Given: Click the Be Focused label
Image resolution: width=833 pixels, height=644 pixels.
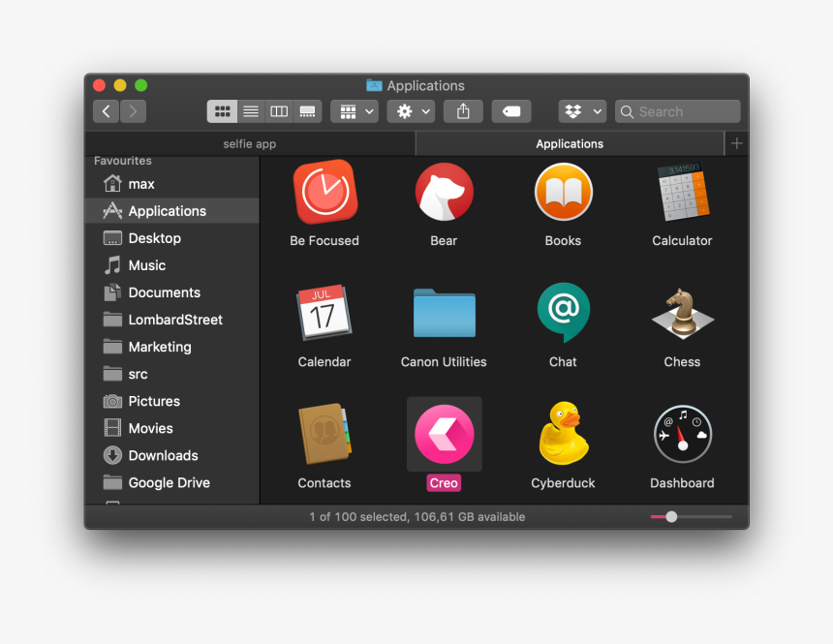Looking at the screenshot, I should (324, 241).
